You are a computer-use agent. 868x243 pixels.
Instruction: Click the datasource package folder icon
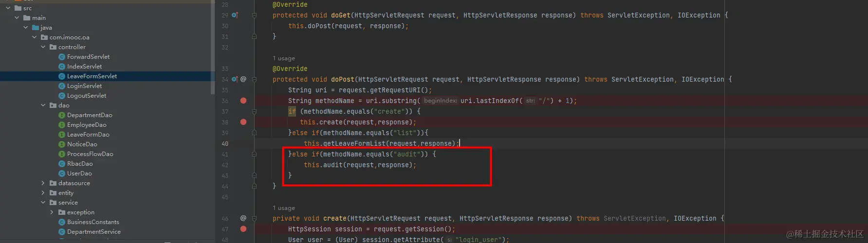click(x=53, y=183)
